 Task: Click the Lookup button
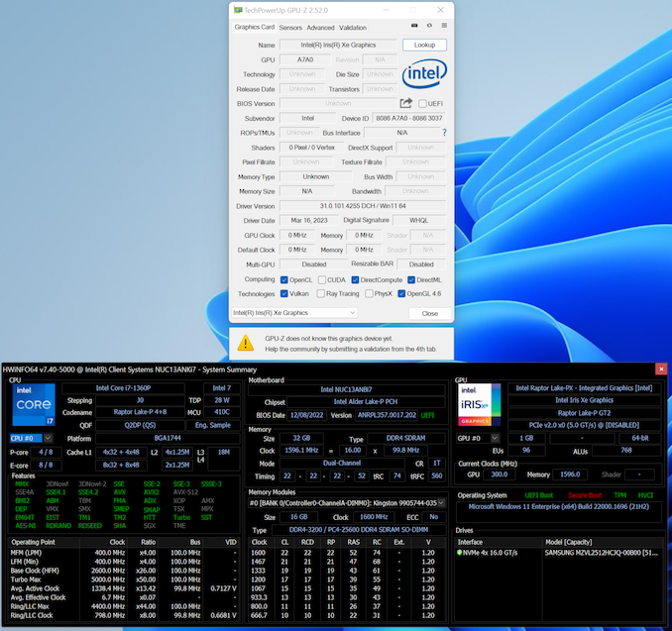pyautogui.click(x=424, y=45)
